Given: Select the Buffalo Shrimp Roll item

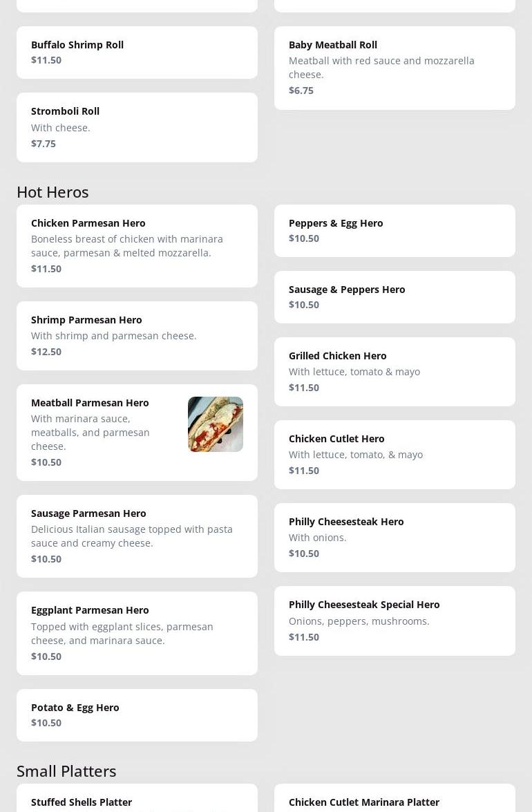Looking at the screenshot, I should (x=137, y=53).
